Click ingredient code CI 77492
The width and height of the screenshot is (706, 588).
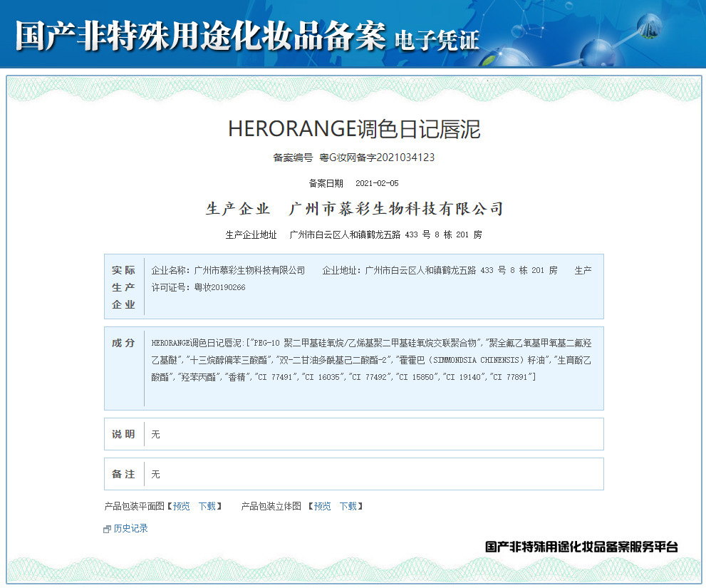[370, 377]
